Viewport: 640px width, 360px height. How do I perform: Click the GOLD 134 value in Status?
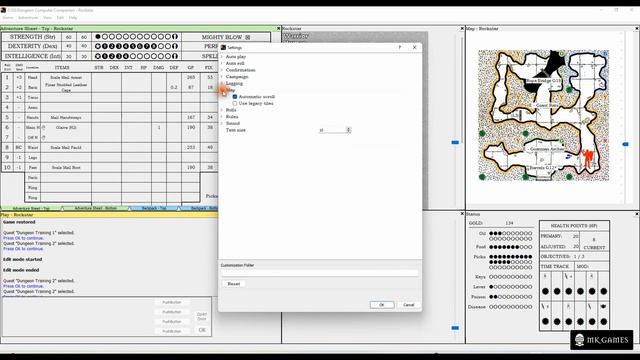(x=509, y=223)
